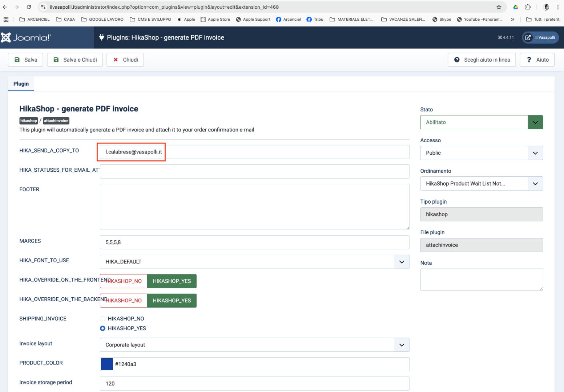Edit the HIKA_SEND_A_COPY_TO email field
This screenshot has height=392, width=564.
point(254,152)
